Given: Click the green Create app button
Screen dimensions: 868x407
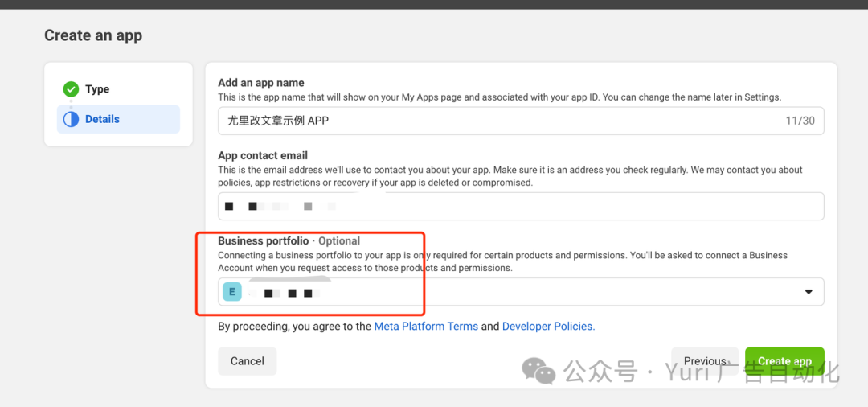Looking at the screenshot, I should (x=784, y=361).
